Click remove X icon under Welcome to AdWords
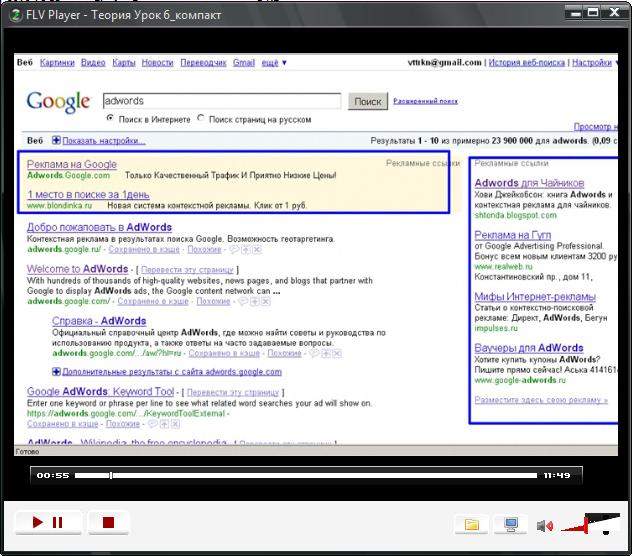The image size is (632, 556). (x=266, y=301)
